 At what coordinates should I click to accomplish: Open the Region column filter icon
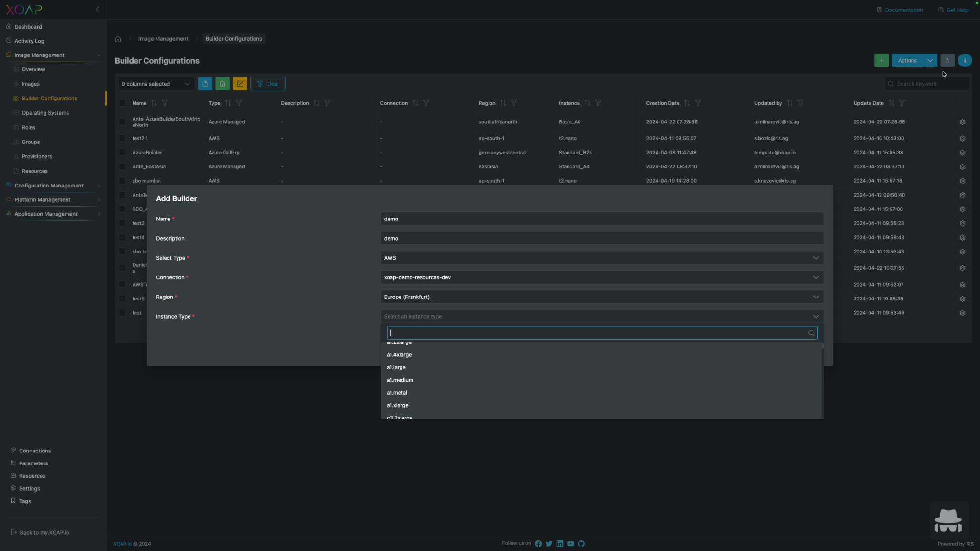[x=513, y=103]
